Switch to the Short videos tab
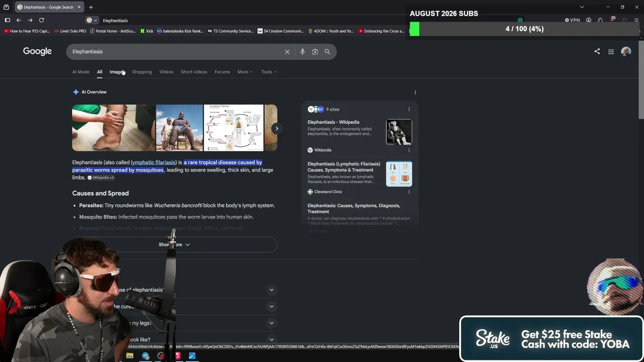This screenshot has width=644, height=362. click(x=194, y=72)
